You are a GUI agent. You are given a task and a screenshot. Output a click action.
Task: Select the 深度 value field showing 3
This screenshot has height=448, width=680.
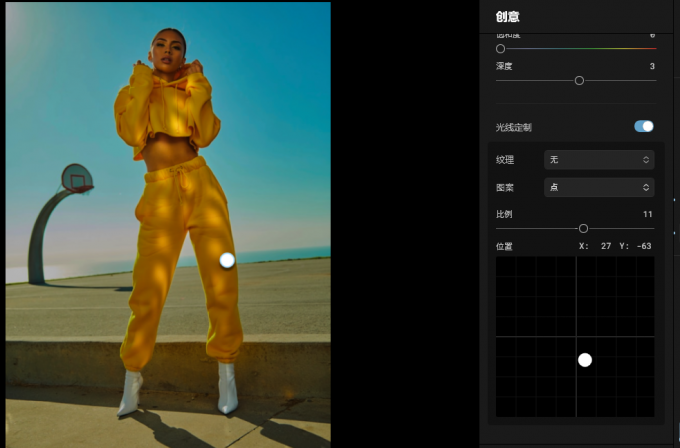tap(652, 66)
